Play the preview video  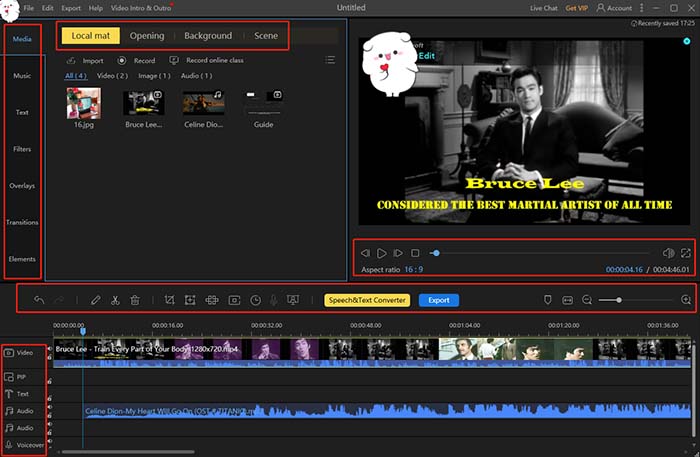[381, 253]
